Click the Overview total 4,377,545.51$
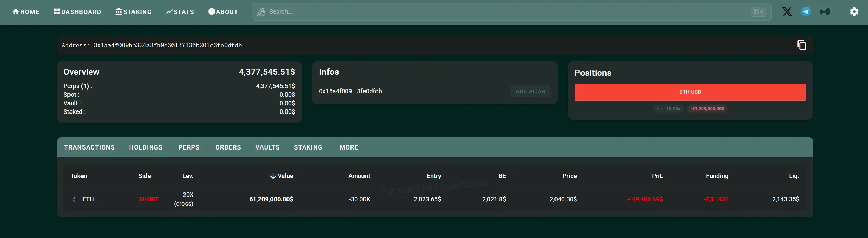 tap(267, 72)
